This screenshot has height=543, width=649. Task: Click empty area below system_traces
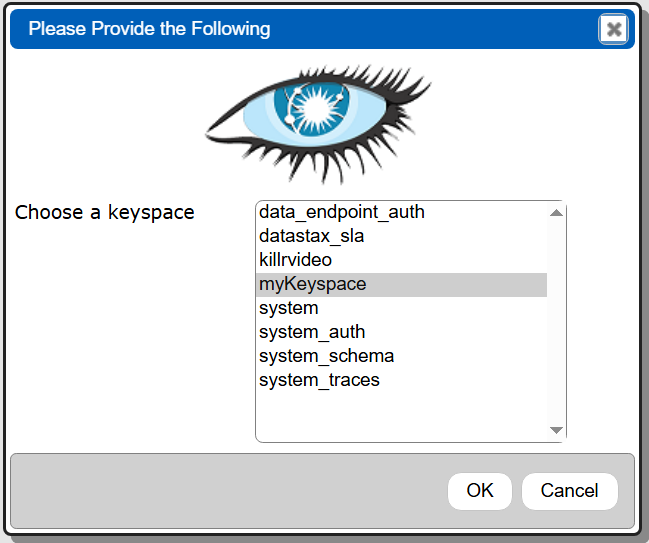(401, 416)
